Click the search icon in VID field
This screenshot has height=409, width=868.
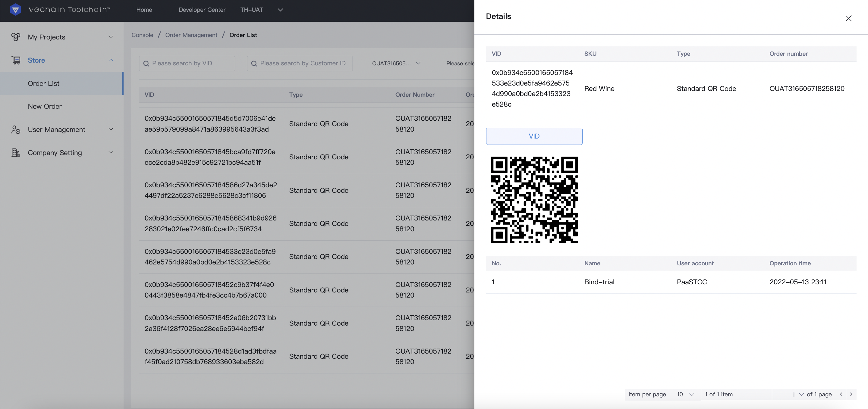click(x=146, y=64)
